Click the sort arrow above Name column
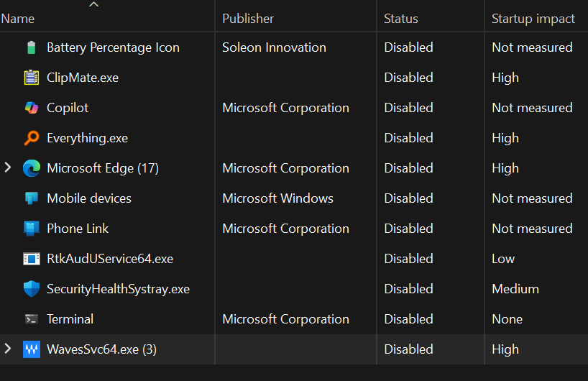This screenshot has width=588, height=381. click(93, 4)
